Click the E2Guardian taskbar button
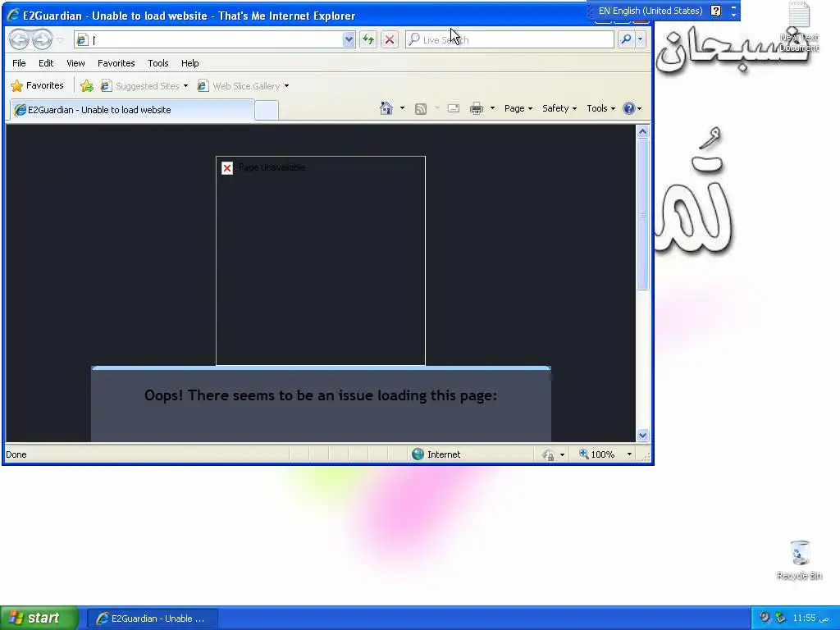The width and height of the screenshot is (840, 630). tap(153, 619)
